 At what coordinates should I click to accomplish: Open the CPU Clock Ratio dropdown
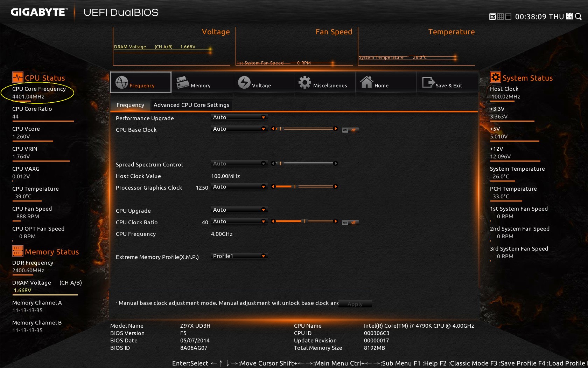239,222
